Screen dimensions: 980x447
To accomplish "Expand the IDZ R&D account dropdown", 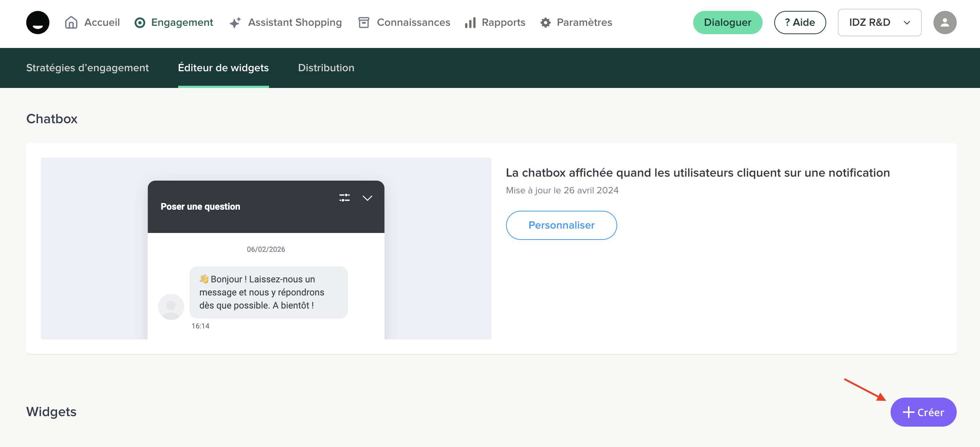I will pos(879,23).
